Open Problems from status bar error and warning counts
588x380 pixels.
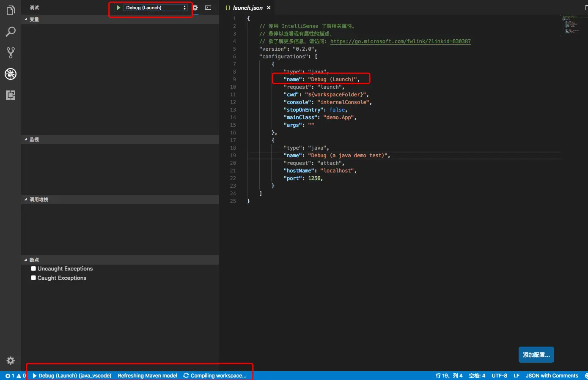[x=15, y=376]
